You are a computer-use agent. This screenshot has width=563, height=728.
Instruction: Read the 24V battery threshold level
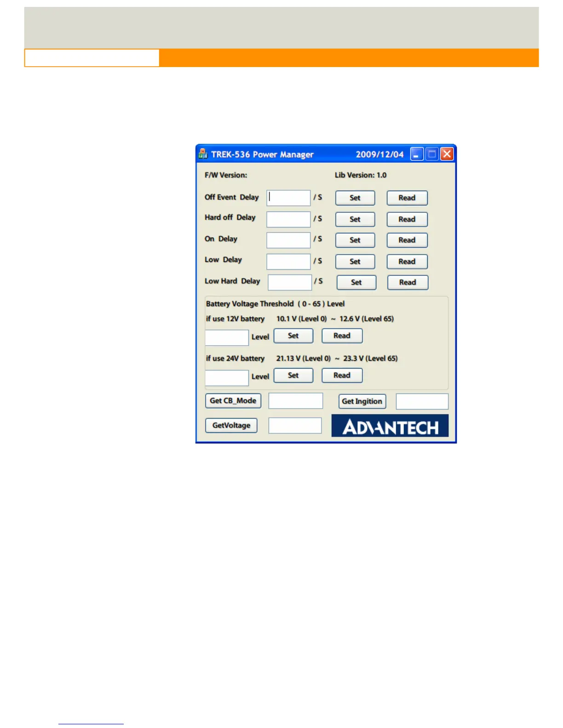tap(342, 375)
